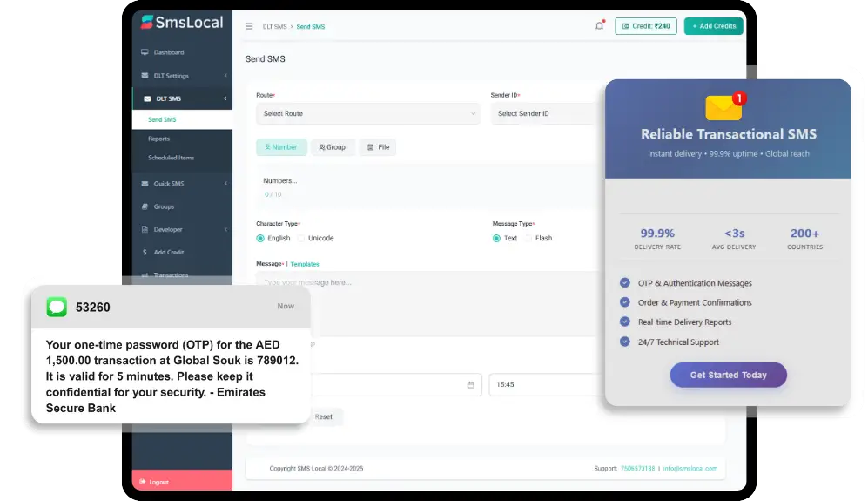Click the DLT Settings sidebar icon
The height and width of the screenshot is (501, 868).
[x=145, y=76]
